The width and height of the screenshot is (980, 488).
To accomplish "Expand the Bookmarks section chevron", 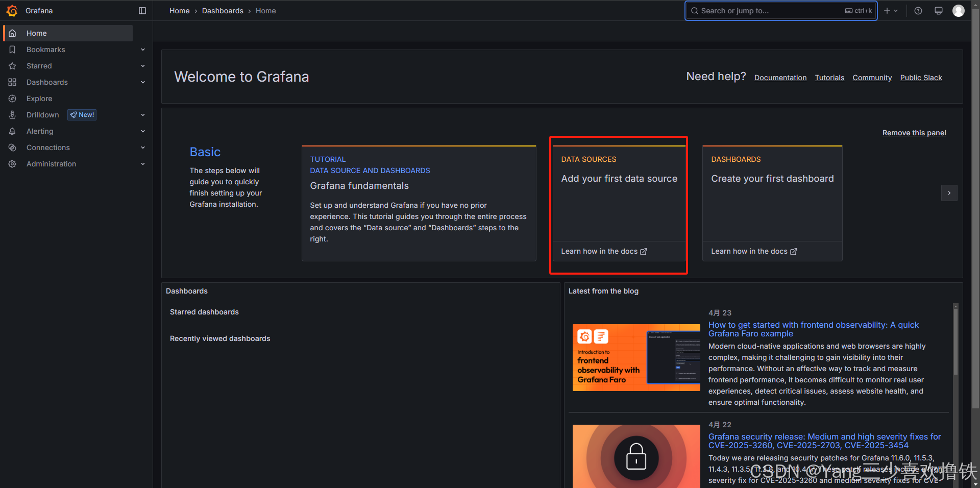I will point(143,50).
